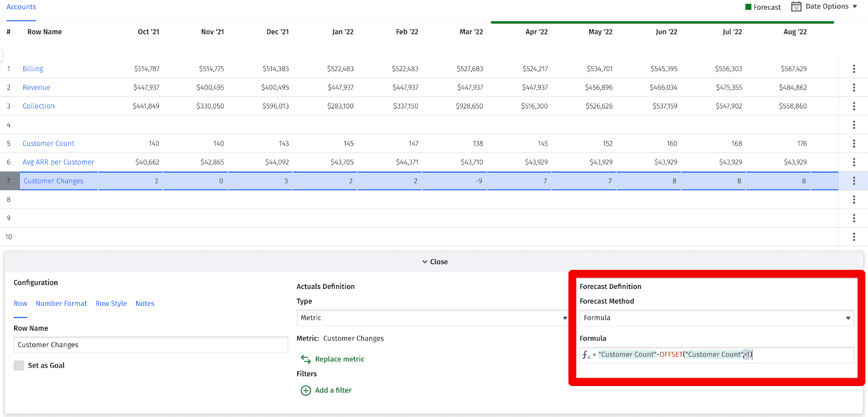
Task: Click the plus icon for Add a filter
Action: (x=306, y=390)
